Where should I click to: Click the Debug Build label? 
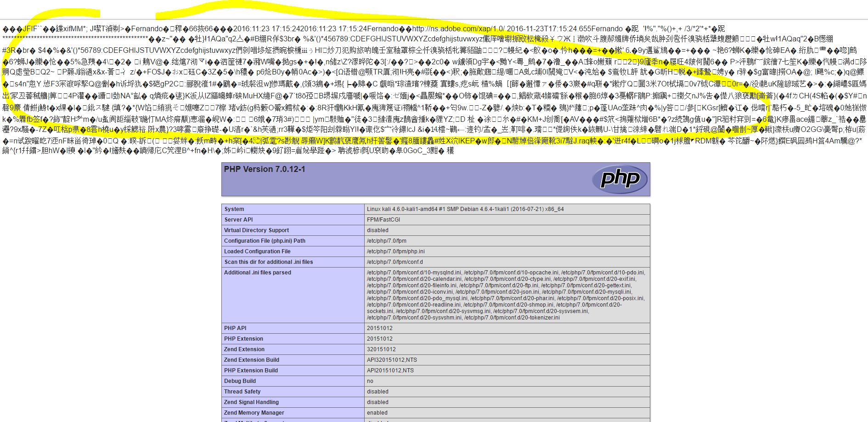click(240, 381)
